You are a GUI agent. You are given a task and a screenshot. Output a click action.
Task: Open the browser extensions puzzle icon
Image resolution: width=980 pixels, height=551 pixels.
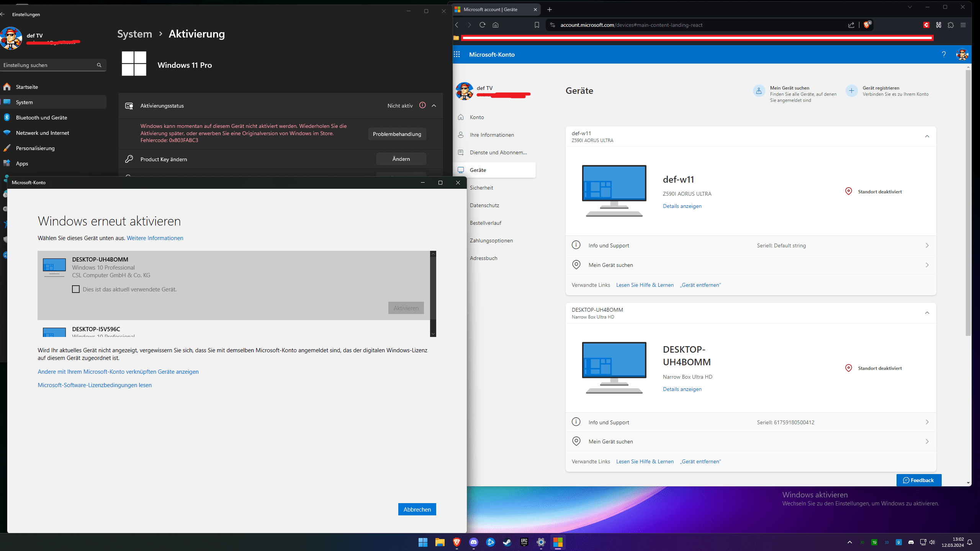[951, 25]
